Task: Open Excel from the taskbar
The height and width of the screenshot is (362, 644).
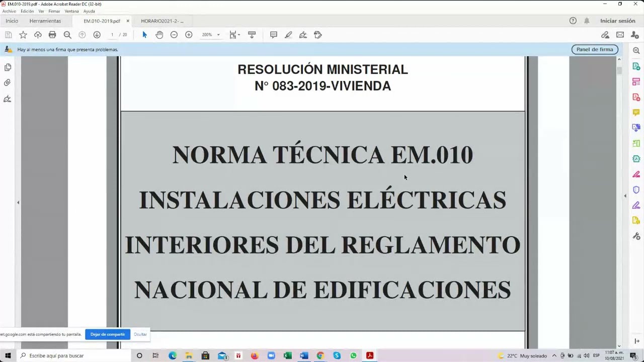Action: coord(288,355)
